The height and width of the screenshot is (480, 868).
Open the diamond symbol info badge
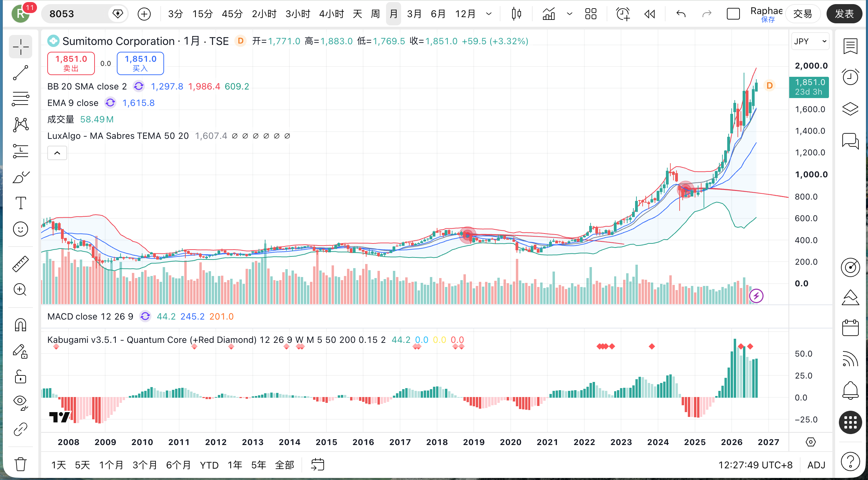click(118, 14)
